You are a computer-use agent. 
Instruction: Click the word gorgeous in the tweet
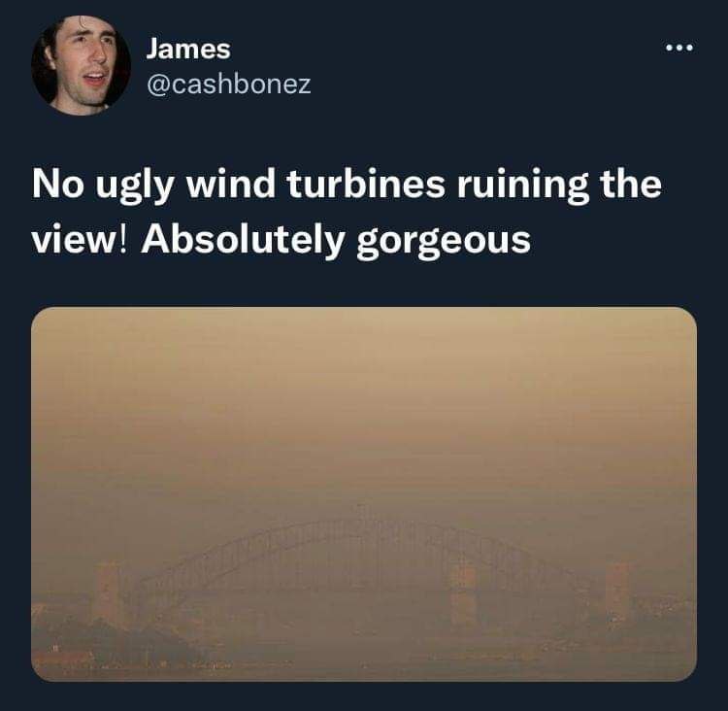click(x=444, y=242)
